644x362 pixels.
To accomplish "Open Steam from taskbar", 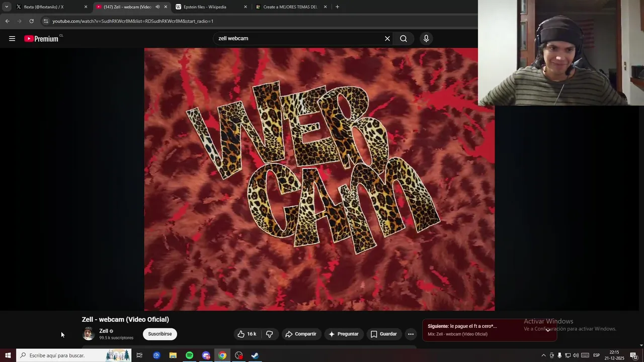I will 255,355.
